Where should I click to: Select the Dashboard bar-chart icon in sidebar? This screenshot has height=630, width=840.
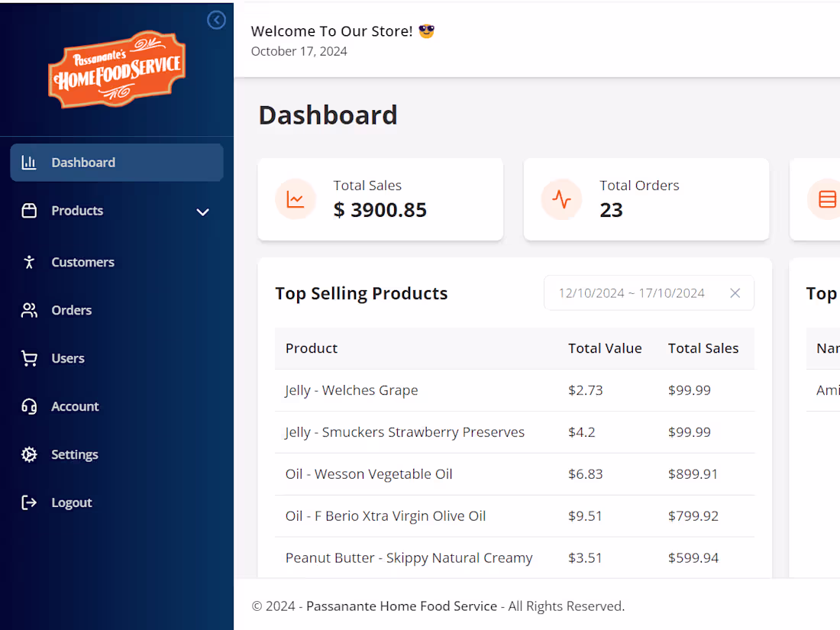[29, 162]
